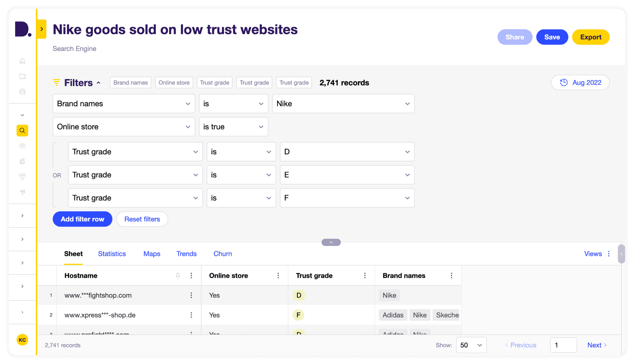Remove the Online store filter chip
The image size is (634, 364).
174,82
